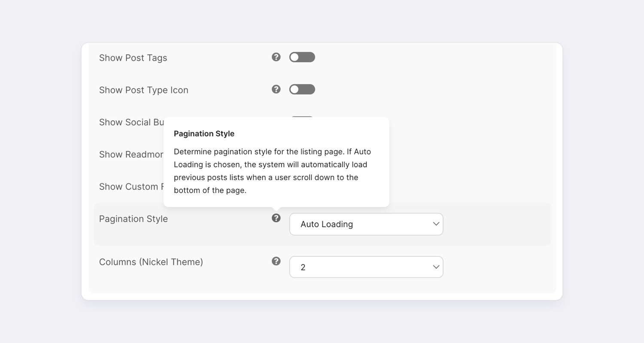This screenshot has height=343, width=644.
Task: Click the Pagination Style tooltip heading
Action: point(204,133)
